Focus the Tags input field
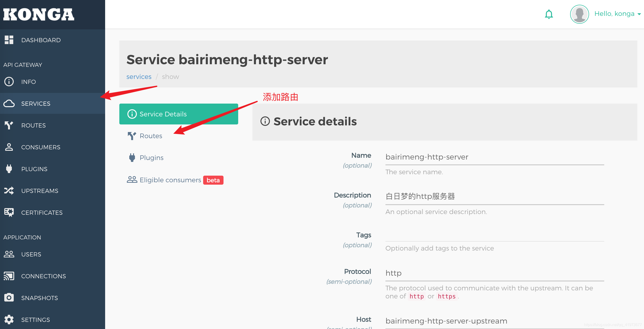The image size is (644, 329). [x=494, y=236]
